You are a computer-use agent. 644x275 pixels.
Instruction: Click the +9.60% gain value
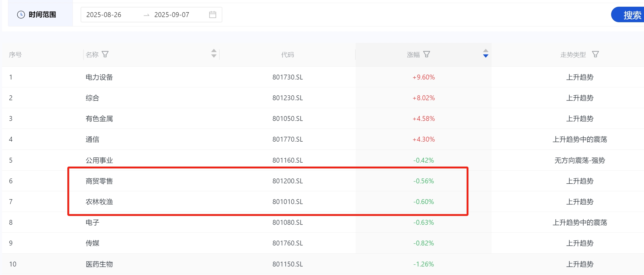(423, 77)
